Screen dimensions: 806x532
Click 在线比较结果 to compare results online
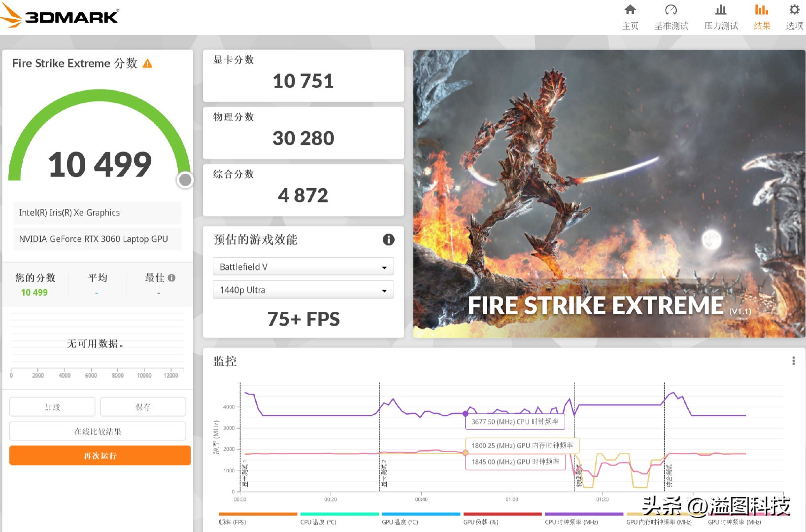[x=98, y=432]
